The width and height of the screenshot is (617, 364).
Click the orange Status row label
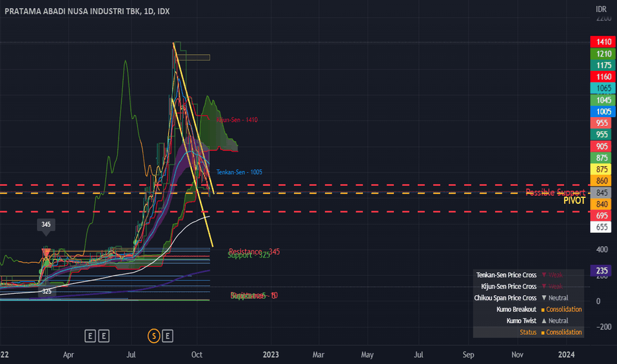(528, 332)
